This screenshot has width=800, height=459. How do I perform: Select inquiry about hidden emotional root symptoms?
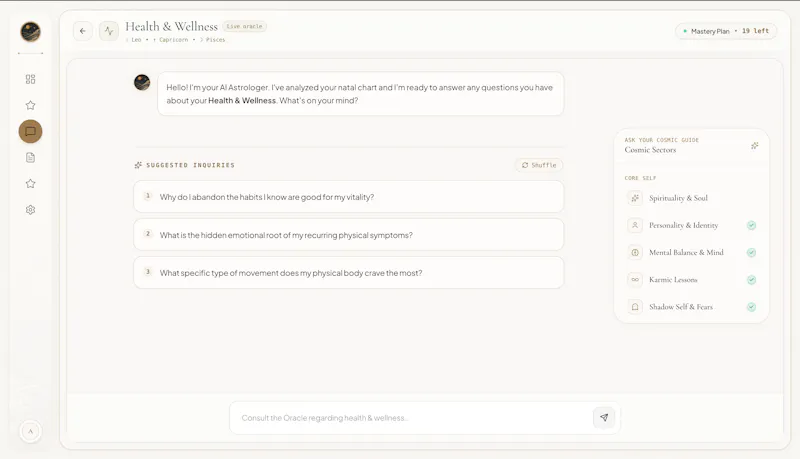pos(348,235)
